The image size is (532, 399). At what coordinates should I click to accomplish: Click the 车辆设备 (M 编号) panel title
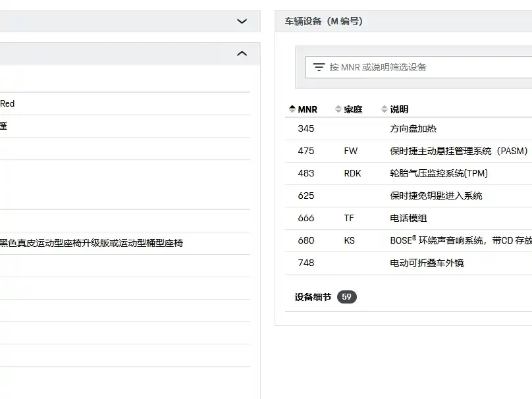(x=324, y=21)
